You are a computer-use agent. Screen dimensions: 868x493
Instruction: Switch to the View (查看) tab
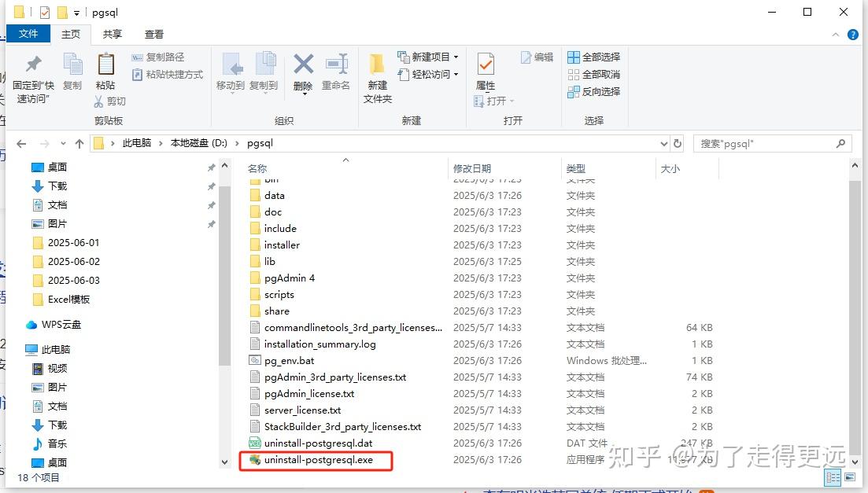point(154,35)
